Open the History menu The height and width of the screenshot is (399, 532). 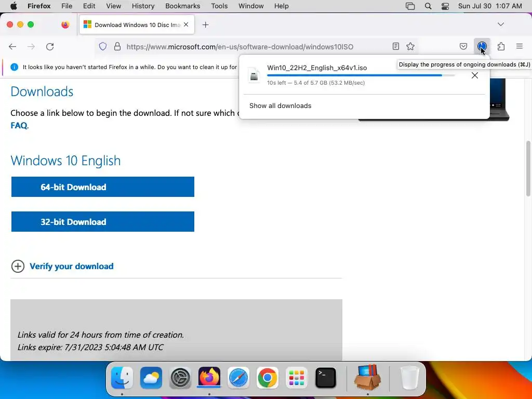[143, 6]
